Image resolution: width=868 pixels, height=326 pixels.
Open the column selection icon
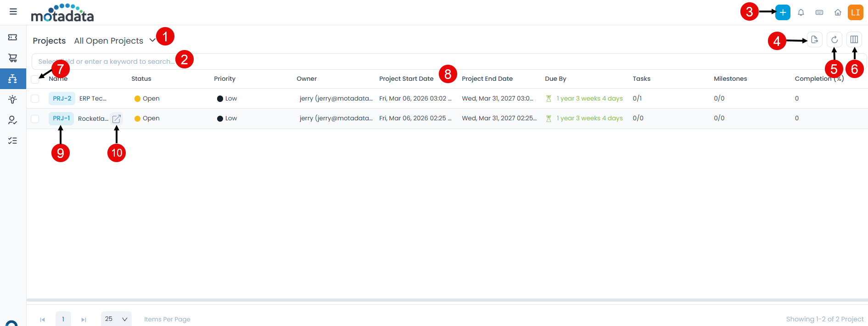pos(854,39)
